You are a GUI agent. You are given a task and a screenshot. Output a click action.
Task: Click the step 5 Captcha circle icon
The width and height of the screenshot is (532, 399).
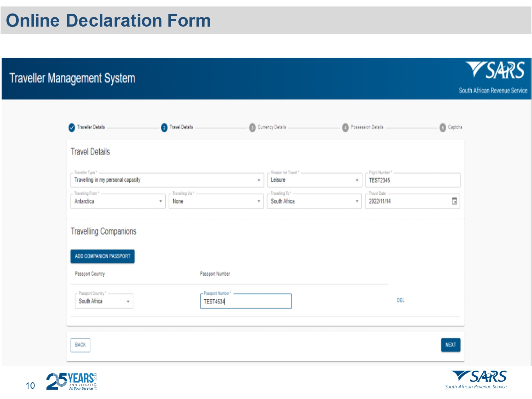pyautogui.click(x=442, y=128)
